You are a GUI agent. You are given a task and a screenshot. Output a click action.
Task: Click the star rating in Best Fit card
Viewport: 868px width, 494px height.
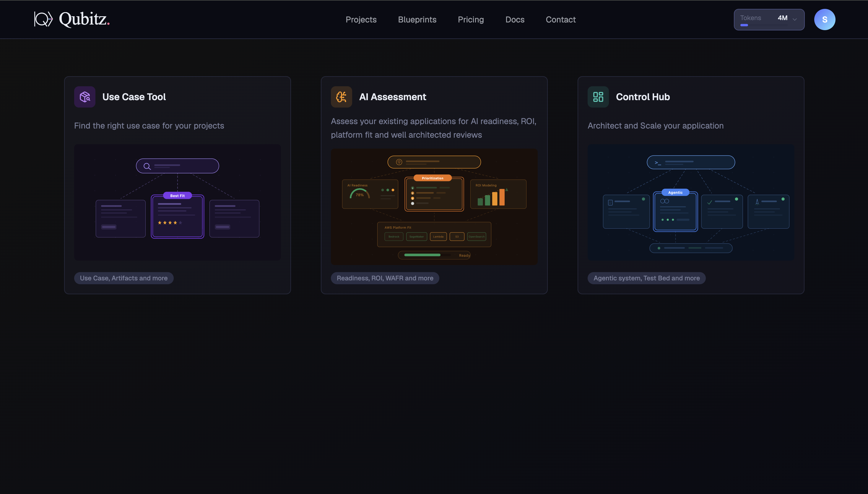coord(170,223)
